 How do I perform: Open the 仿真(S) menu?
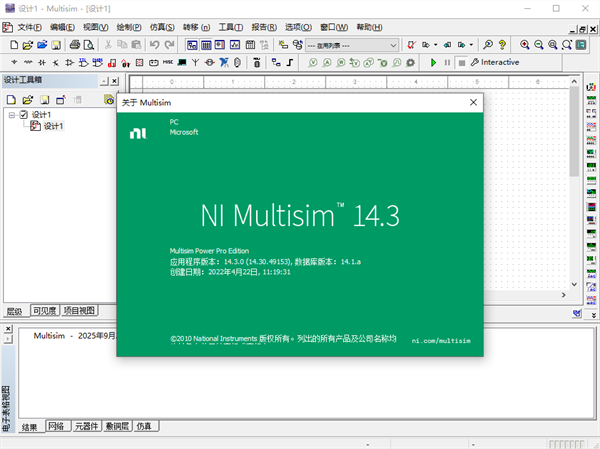click(x=162, y=26)
